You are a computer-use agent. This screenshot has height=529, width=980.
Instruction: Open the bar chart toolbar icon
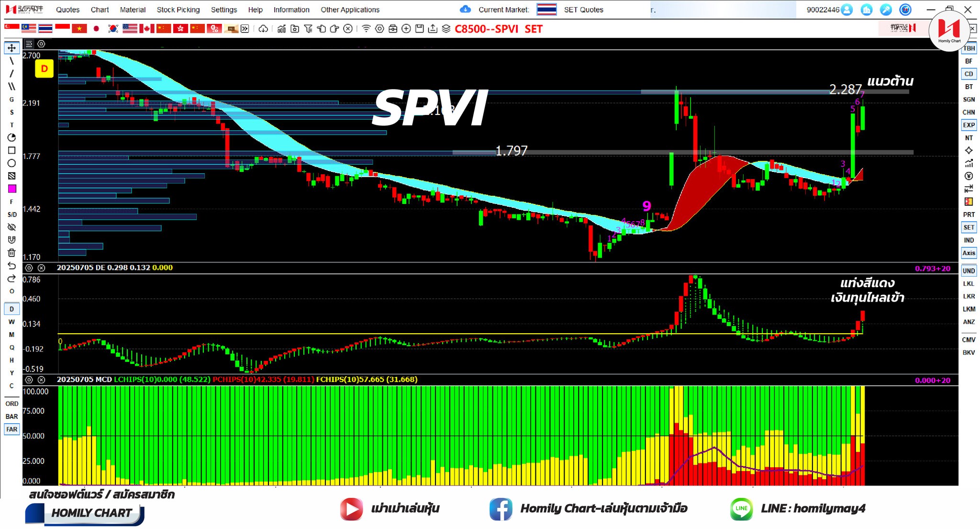coord(281,29)
